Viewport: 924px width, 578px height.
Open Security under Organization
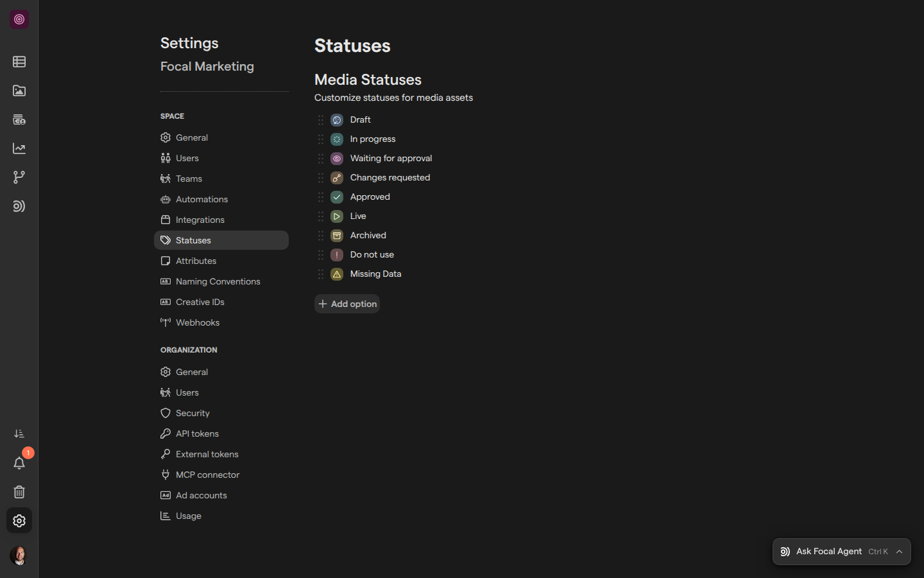[221, 413]
